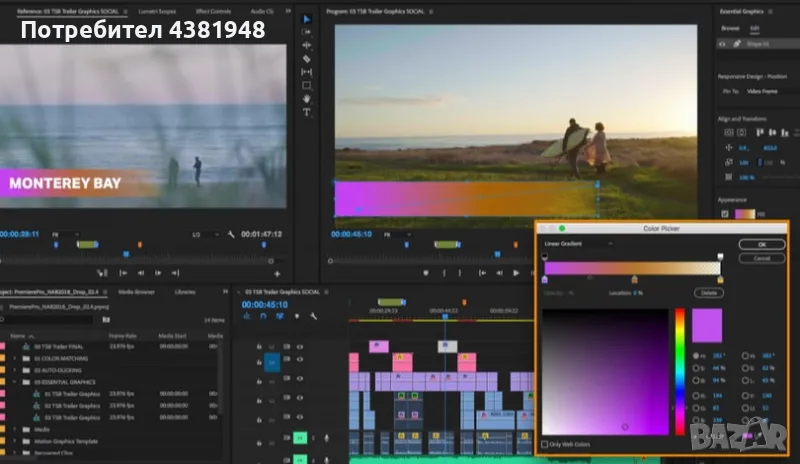Open timeline wrench settings
800x464 pixels.
coord(312,316)
